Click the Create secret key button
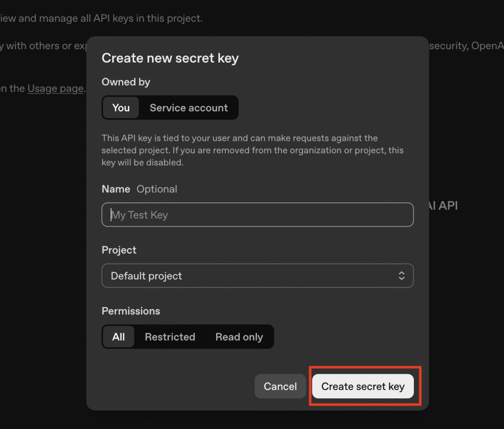Screen dimensions: 504x429 [x=363, y=386]
